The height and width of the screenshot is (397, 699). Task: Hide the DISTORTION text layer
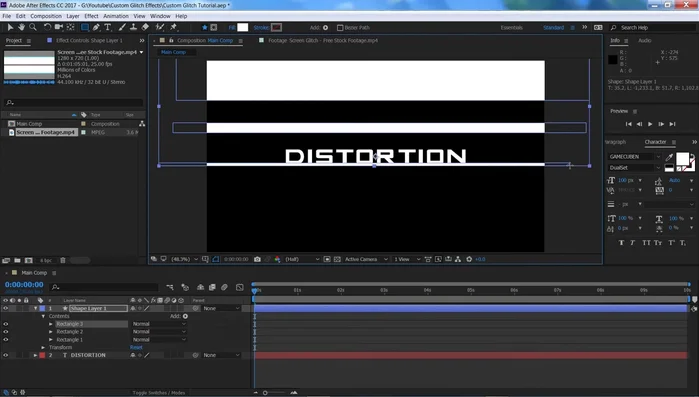pos(5,355)
